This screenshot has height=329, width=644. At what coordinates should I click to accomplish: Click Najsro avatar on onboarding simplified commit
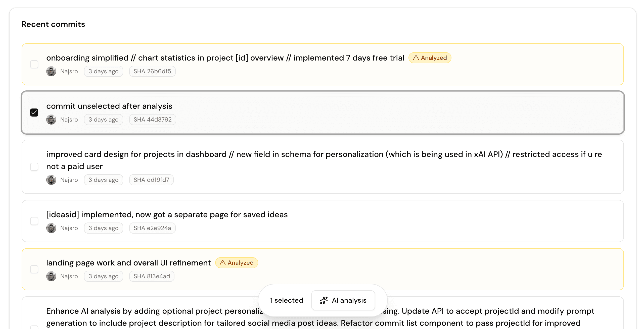51,71
